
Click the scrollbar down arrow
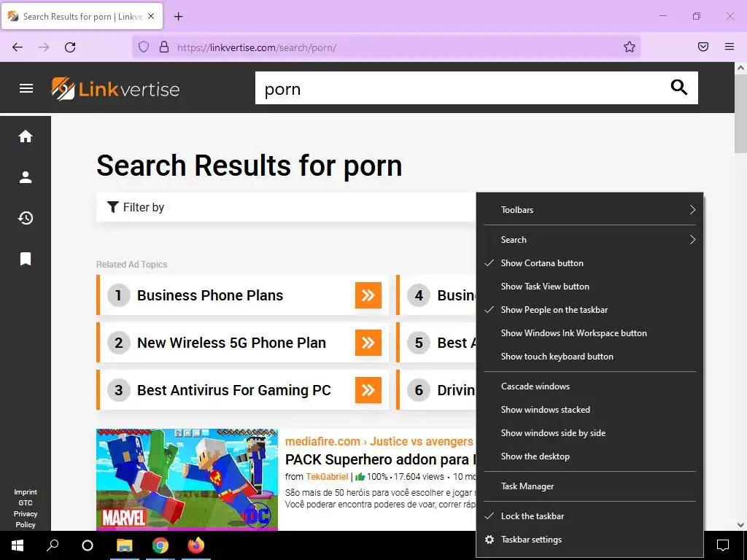point(740,525)
